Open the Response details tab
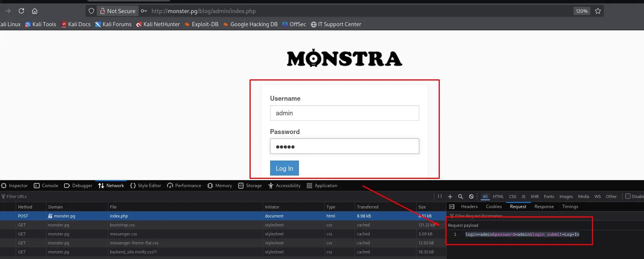644x259 pixels. (x=544, y=207)
